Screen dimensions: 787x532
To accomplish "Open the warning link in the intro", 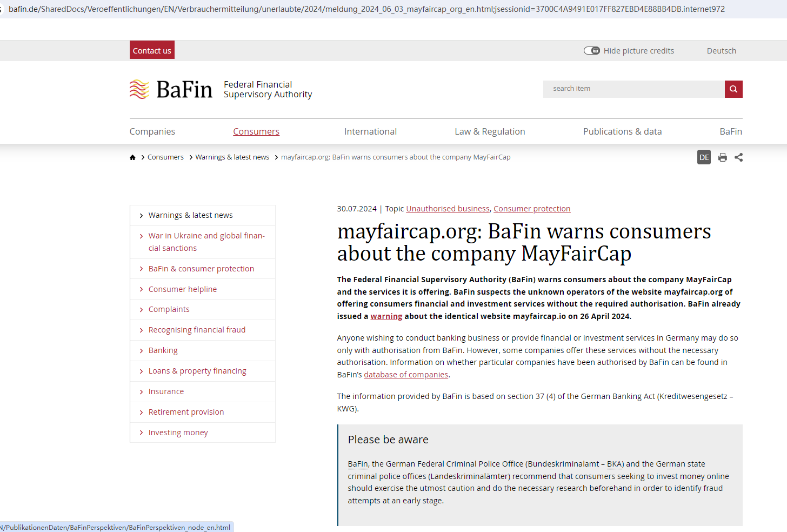I will (x=386, y=316).
